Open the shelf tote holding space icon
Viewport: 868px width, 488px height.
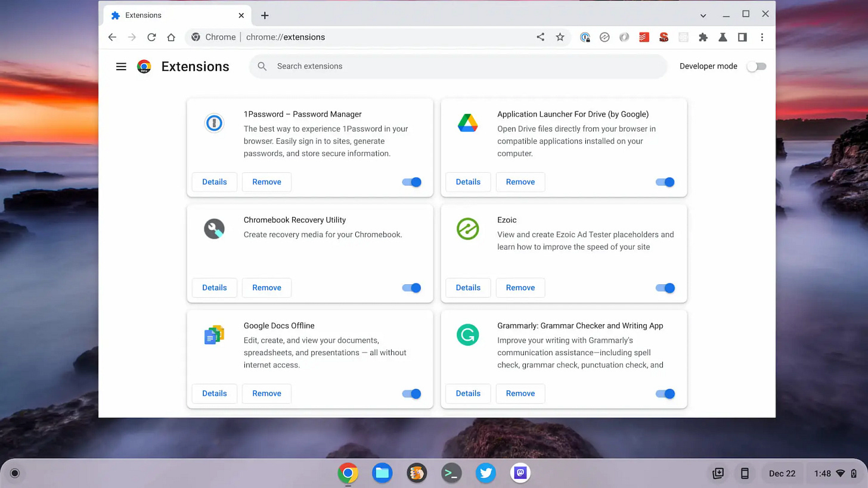click(x=718, y=473)
